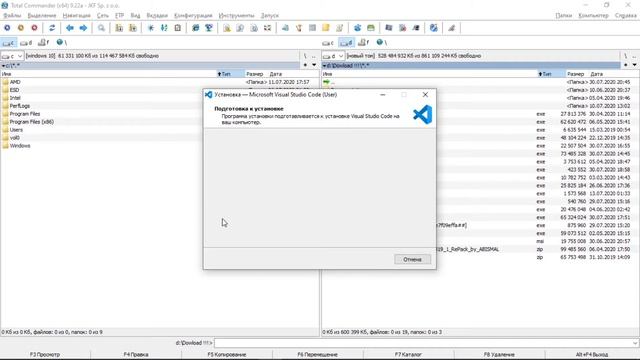Select the Windows folder

tap(20, 146)
